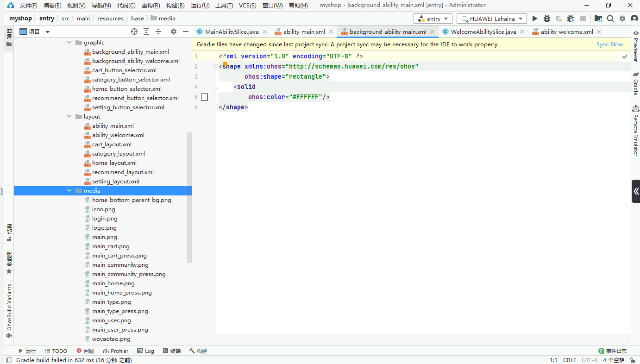Attach debugger to process icon
640x364 pixels.
[571, 19]
